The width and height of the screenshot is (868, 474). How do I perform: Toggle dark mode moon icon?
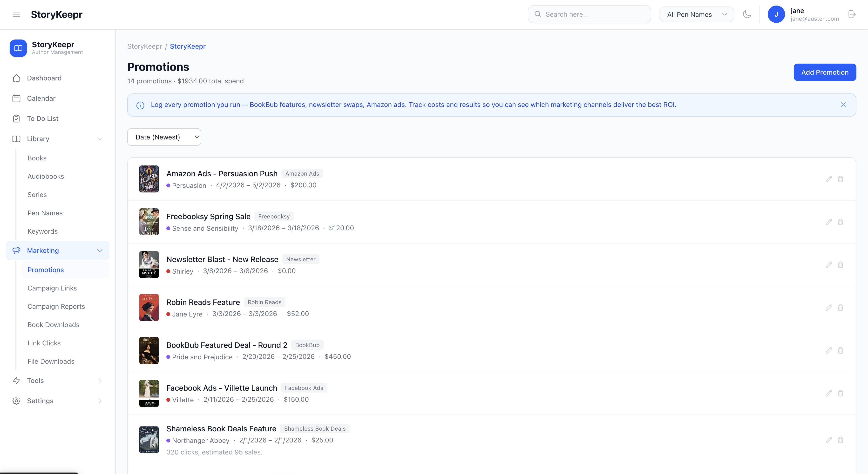pos(747,14)
